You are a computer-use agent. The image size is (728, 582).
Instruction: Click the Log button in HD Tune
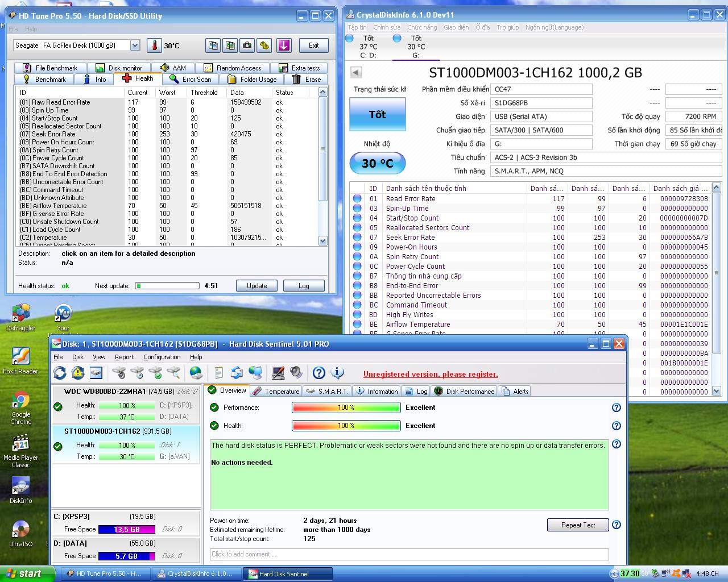[x=304, y=285]
